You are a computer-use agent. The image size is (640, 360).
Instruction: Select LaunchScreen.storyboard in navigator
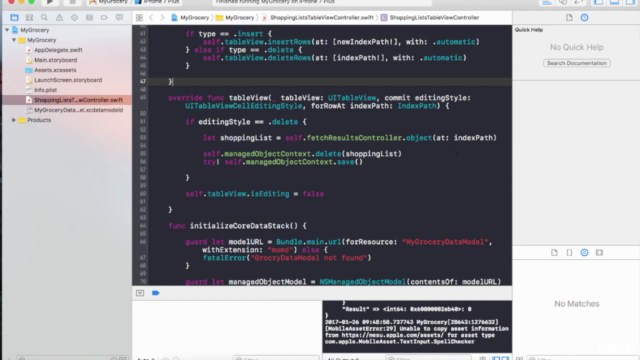click(68, 80)
